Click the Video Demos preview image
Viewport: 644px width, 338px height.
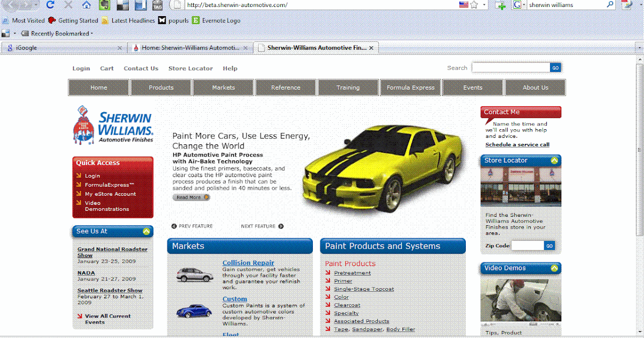(521, 300)
